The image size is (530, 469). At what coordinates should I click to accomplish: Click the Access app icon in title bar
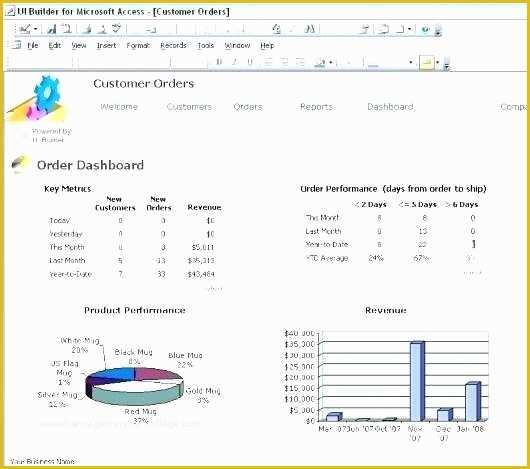10,12
